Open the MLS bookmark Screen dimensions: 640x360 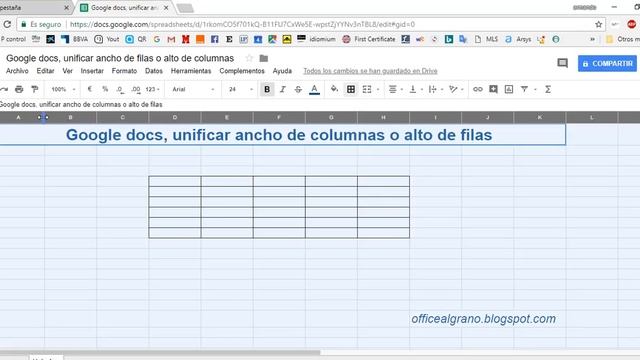[486, 39]
